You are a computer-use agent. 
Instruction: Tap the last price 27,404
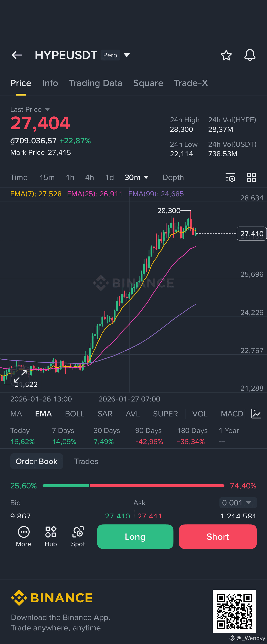(x=40, y=123)
